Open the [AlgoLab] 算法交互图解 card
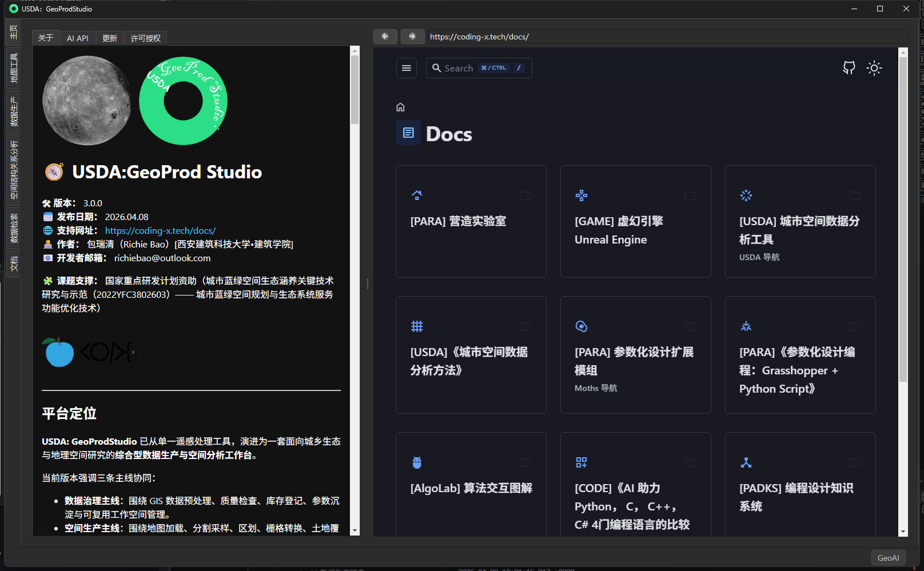Image resolution: width=924 pixels, height=571 pixels. point(471,485)
